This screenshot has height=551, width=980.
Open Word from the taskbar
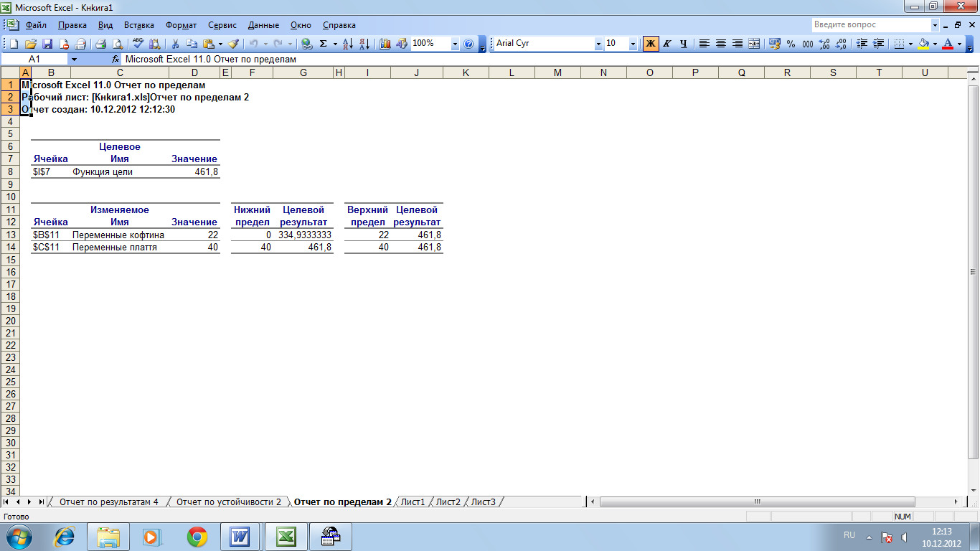(239, 536)
